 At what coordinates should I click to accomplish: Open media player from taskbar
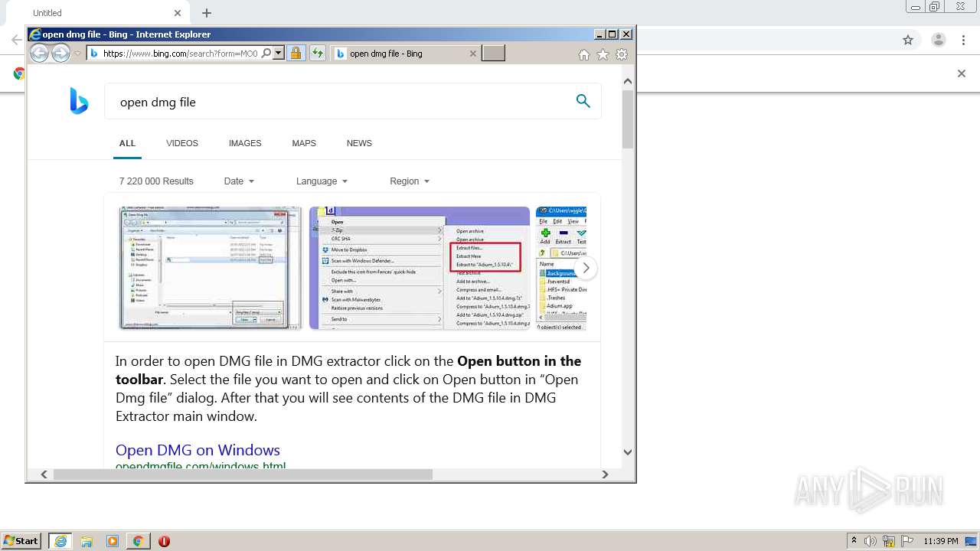113,541
